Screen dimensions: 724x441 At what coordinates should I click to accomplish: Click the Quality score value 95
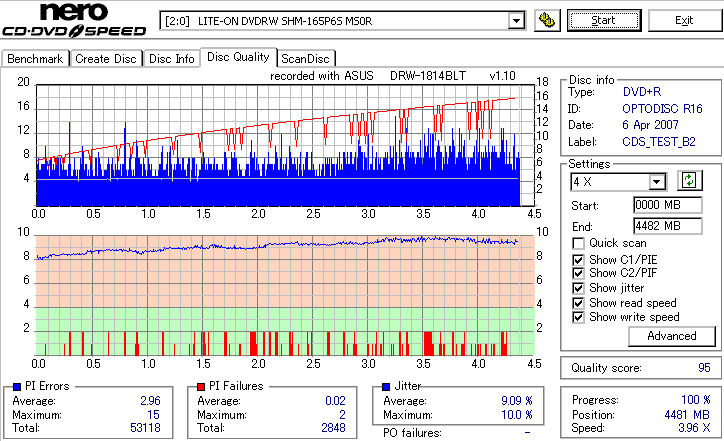coord(704,368)
